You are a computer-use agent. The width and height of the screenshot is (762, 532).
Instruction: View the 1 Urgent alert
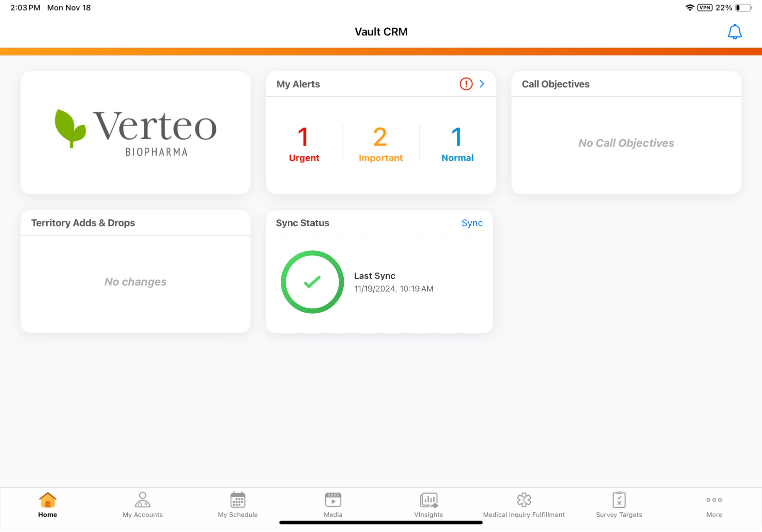[304, 144]
